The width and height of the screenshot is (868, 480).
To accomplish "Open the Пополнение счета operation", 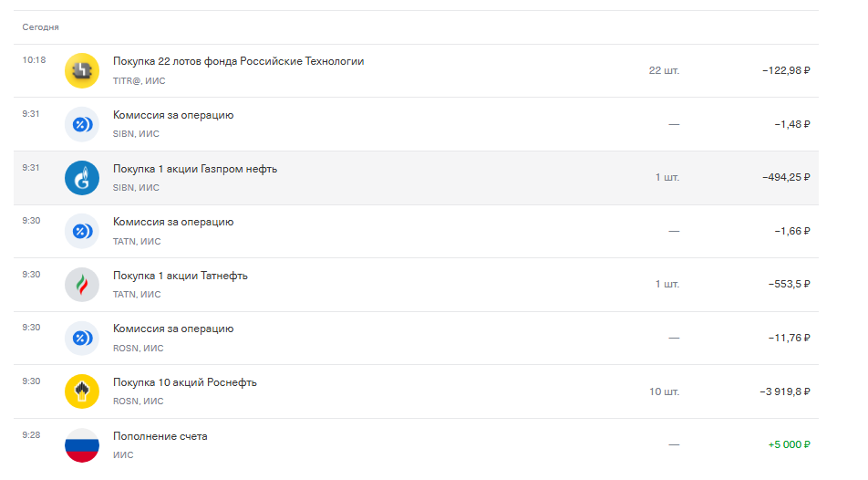I will coord(160,436).
